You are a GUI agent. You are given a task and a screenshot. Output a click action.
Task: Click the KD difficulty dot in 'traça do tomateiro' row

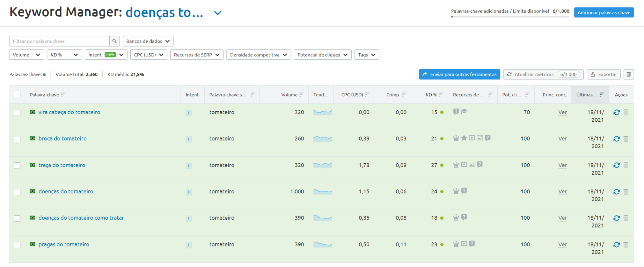click(442, 165)
